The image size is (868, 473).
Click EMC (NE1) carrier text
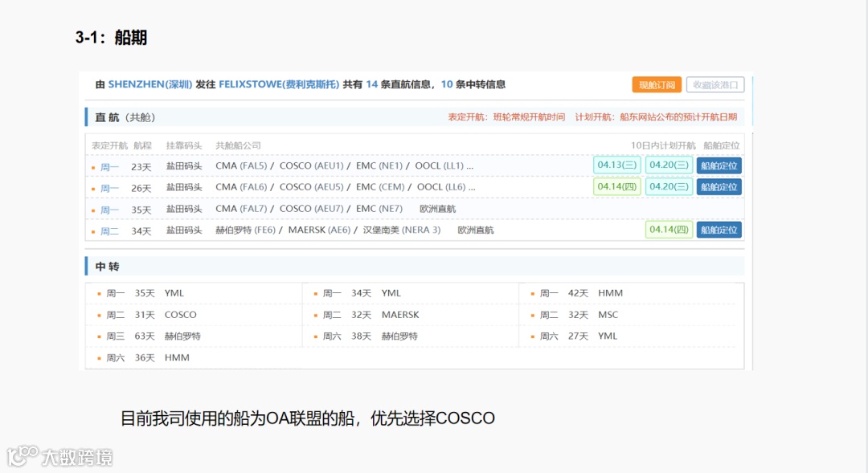point(379,165)
